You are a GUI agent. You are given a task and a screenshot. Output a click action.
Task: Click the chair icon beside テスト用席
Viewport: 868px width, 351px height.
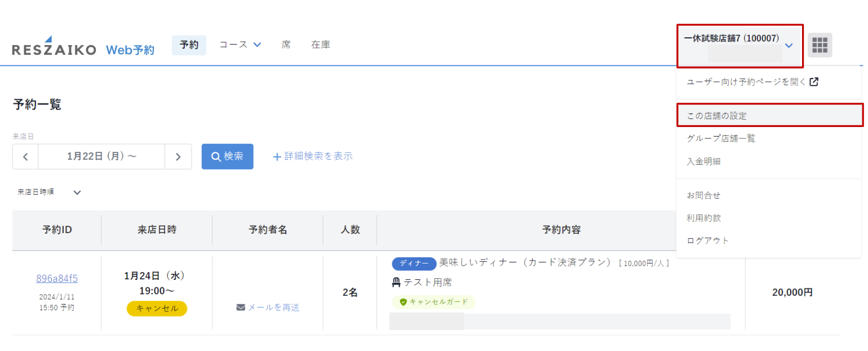click(396, 282)
